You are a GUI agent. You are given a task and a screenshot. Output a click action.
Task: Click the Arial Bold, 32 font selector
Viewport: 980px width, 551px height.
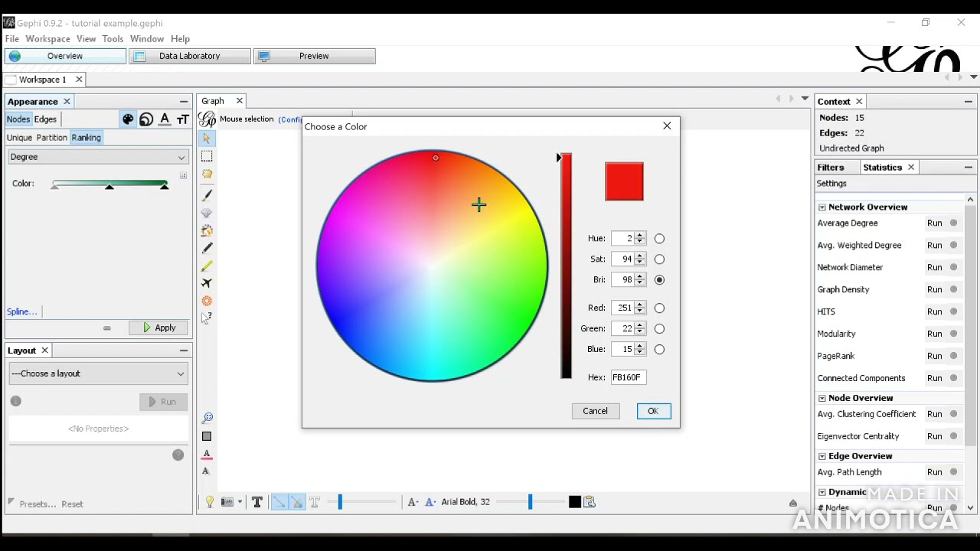pos(465,502)
